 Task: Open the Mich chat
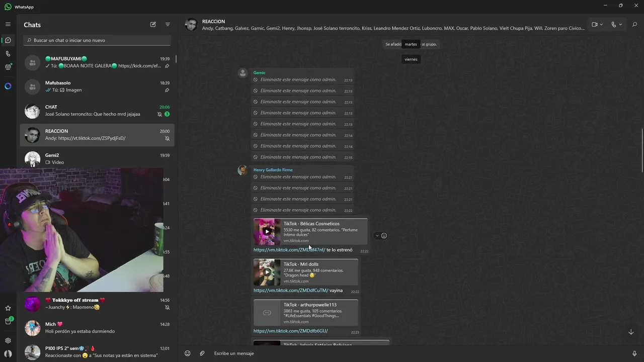[x=97, y=328]
